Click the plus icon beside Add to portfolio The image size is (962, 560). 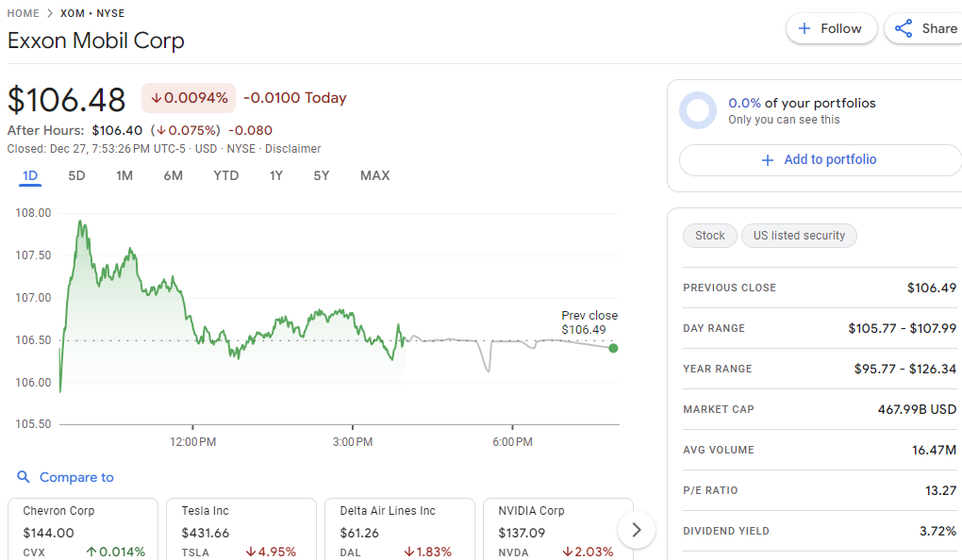click(x=767, y=160)
